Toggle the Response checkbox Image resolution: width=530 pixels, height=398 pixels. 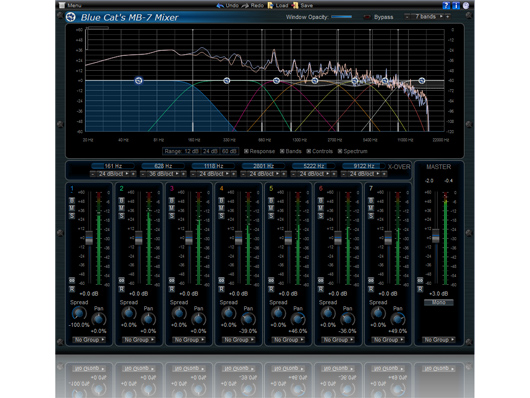[246, 151]
